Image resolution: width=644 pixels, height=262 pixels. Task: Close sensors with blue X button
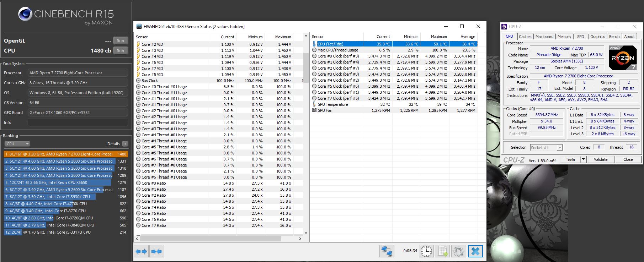pos(475,251)
